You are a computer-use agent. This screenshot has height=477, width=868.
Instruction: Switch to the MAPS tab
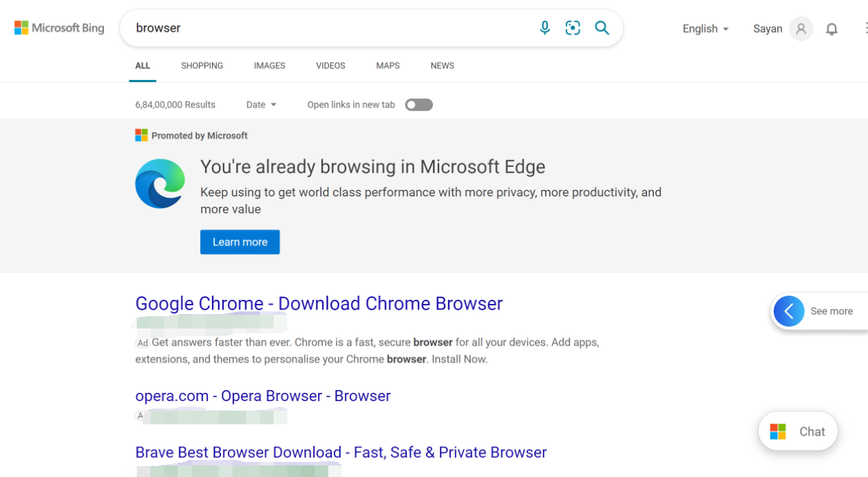(x=388, y=66)
